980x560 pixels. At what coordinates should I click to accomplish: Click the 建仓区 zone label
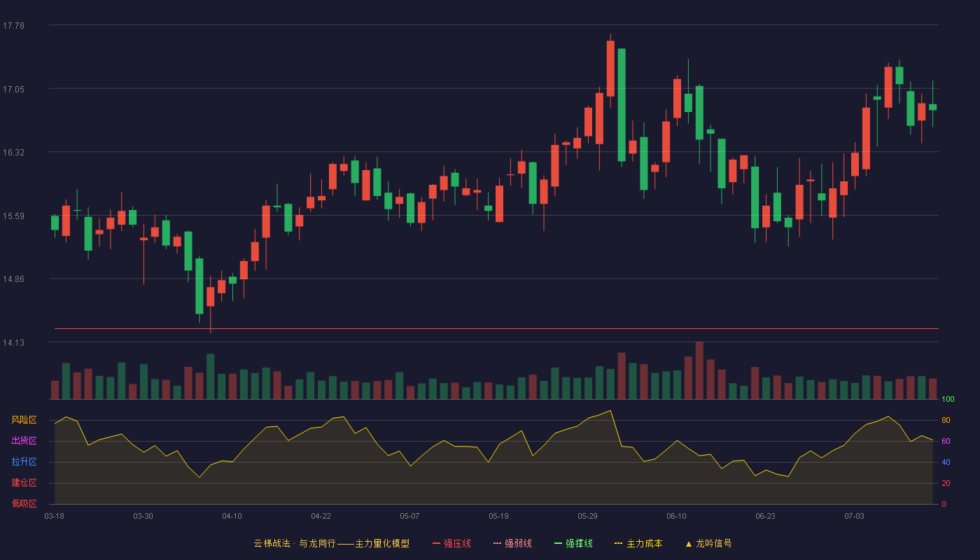tap(24, 483)
